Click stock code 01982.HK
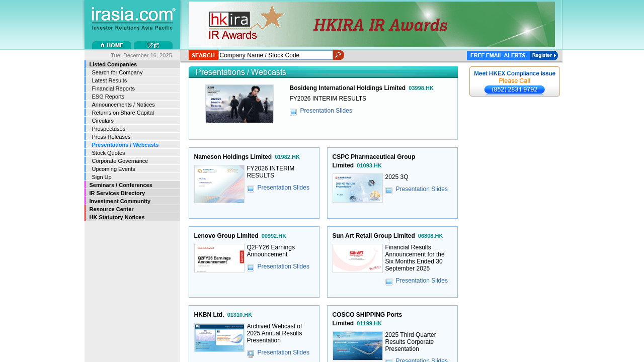The image size is (644, 362). [x=287, y=157]
